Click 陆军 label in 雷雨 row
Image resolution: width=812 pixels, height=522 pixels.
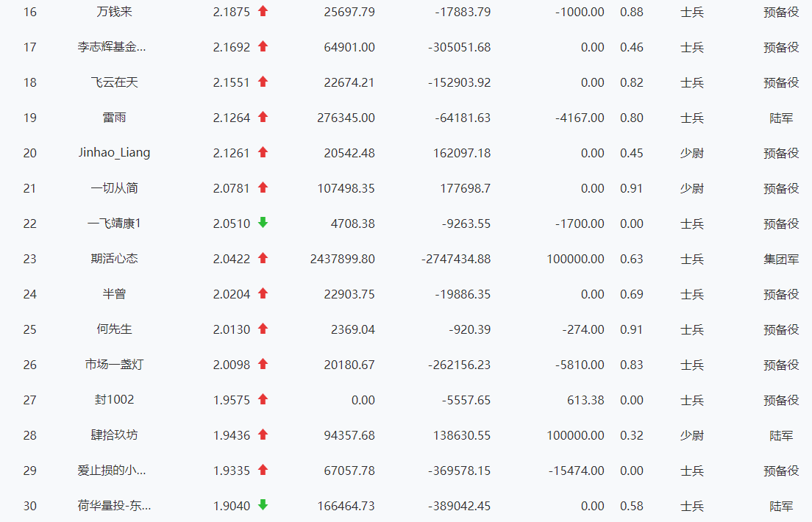tap(781, 118)
